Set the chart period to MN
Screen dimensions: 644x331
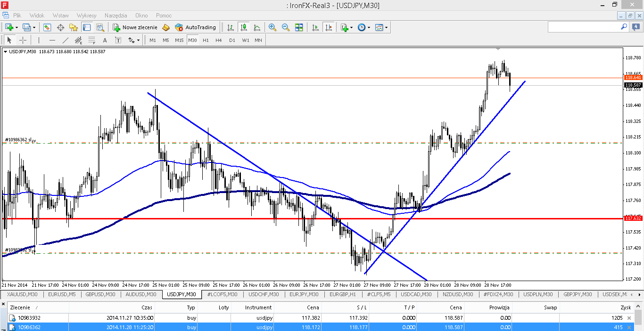point(258,40)
